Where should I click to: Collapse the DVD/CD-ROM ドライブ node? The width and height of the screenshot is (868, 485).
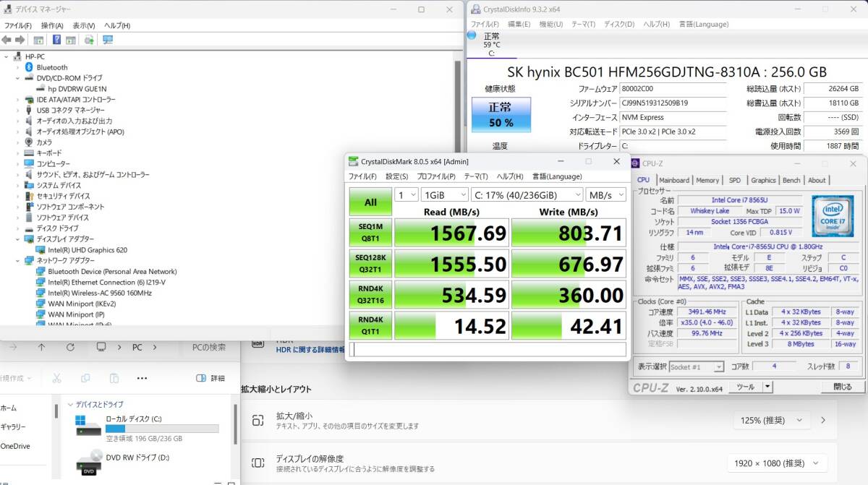point(18,78)
